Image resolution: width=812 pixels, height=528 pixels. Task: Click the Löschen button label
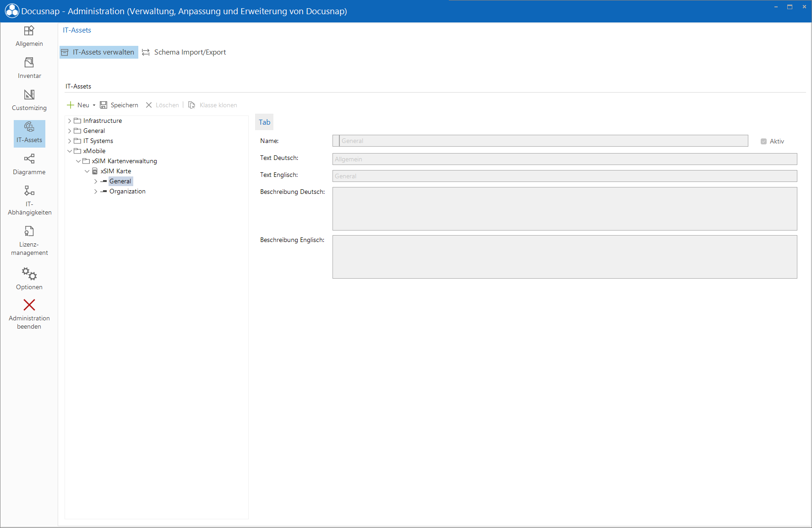pyautogui.click(x=167, y=105)
